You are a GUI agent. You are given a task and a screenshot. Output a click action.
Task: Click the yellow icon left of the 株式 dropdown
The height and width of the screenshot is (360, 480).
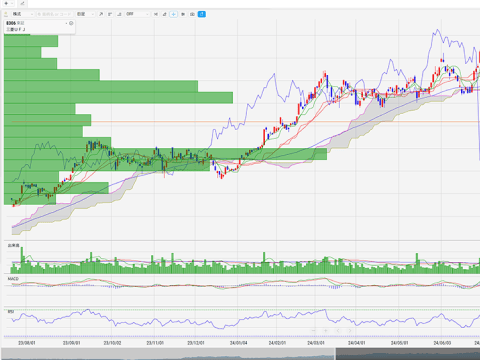coord(6,14)
